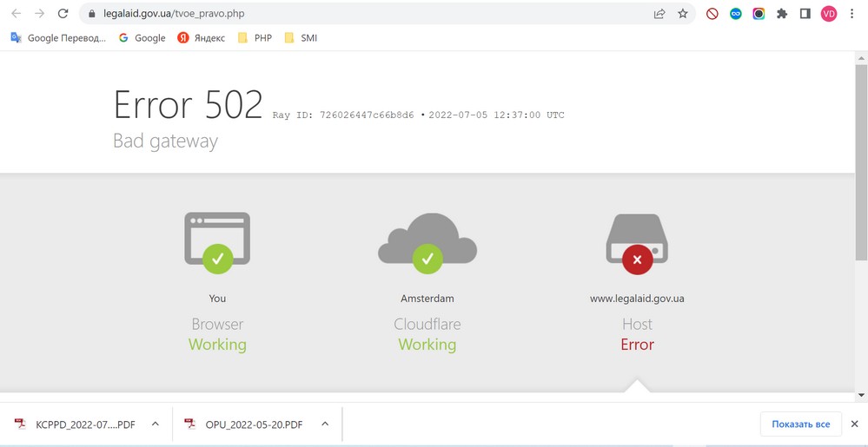Close the downloads bar

(854, 424)
